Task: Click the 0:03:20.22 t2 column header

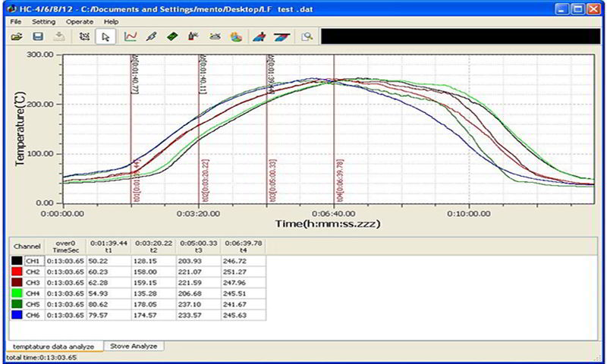Action: 154,246
